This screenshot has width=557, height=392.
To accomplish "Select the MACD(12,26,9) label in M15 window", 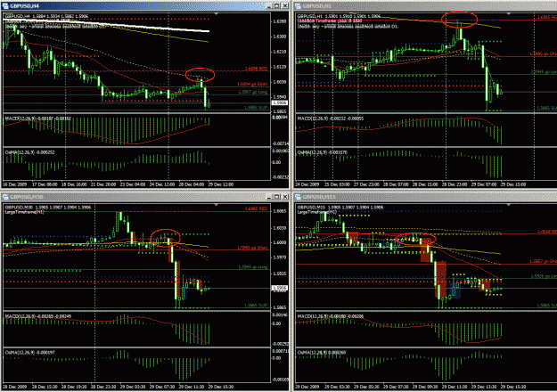I will (331, 316).
